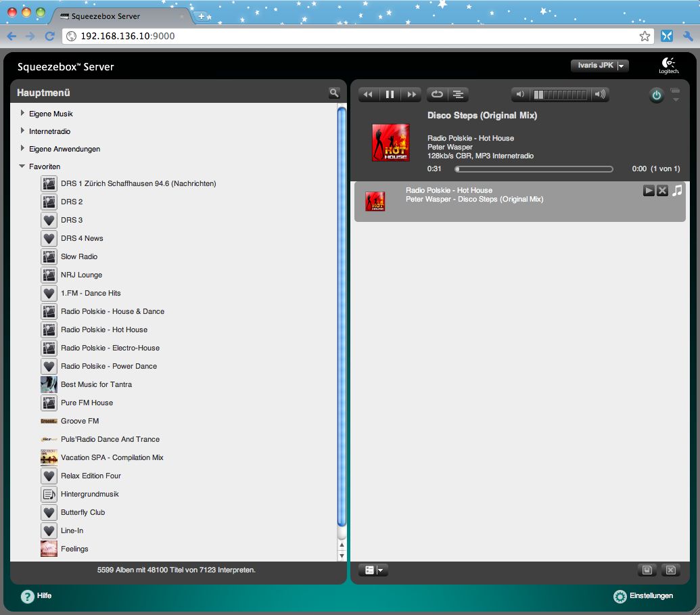This screenshot has width=700, height=615.
Task: Skip back to previous track
Action: click(369, 94)
